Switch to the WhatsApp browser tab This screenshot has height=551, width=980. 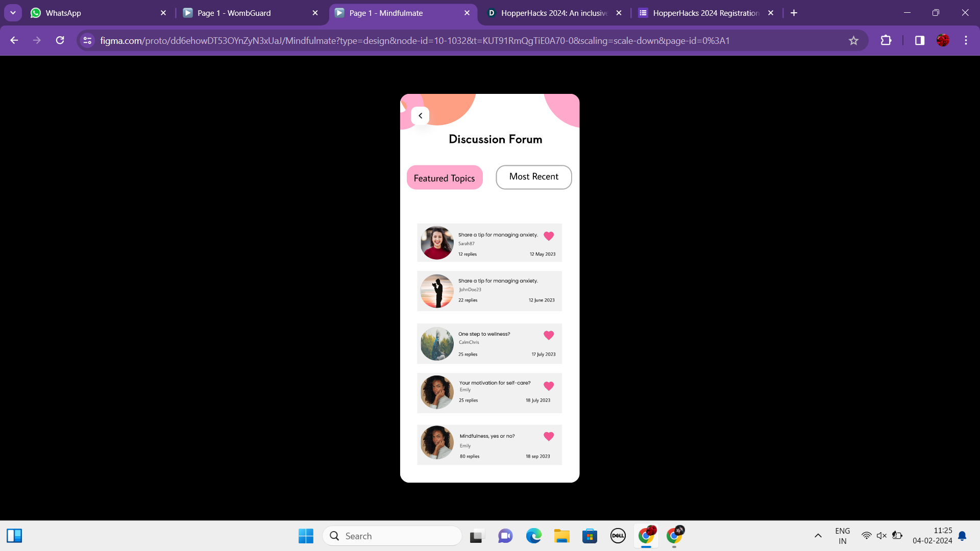pos(97,13)
